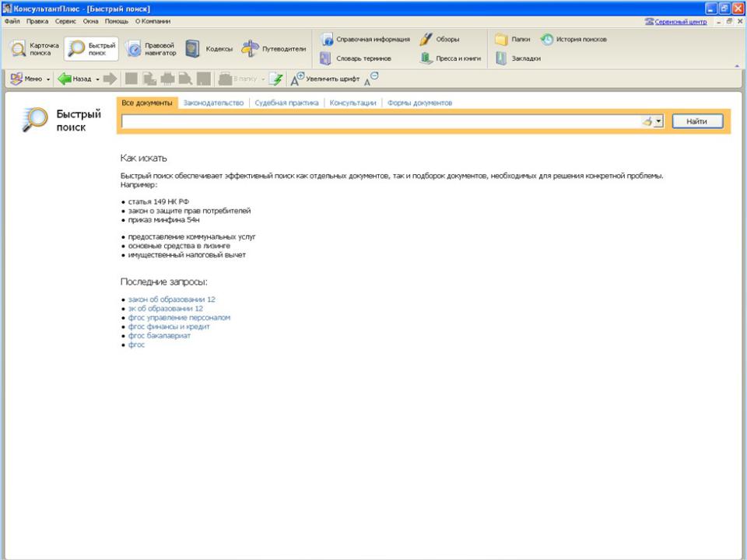Switch to the Судебная практика tab
This screenshot has width=747, height=560.
286,103
